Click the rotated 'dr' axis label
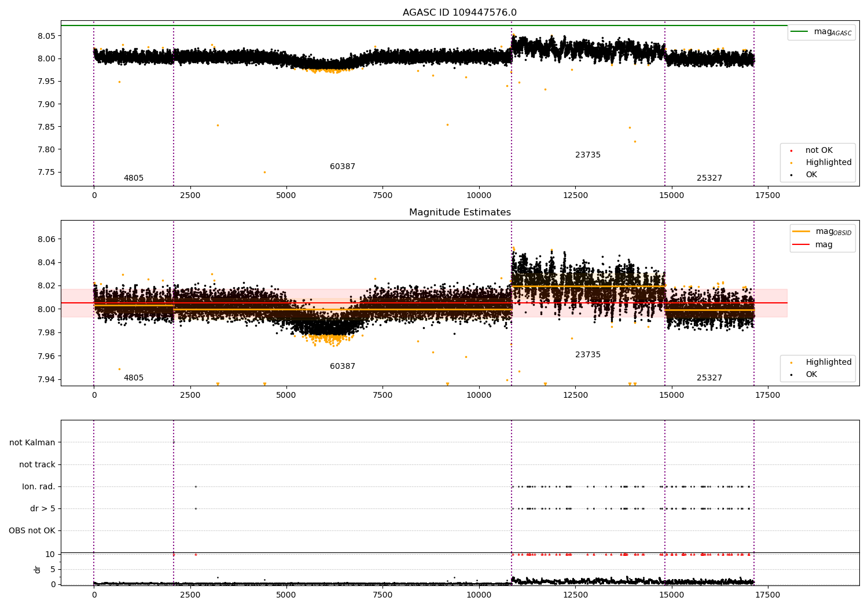The width and height of the screenshot is (868, 608). tap(38, 569)
